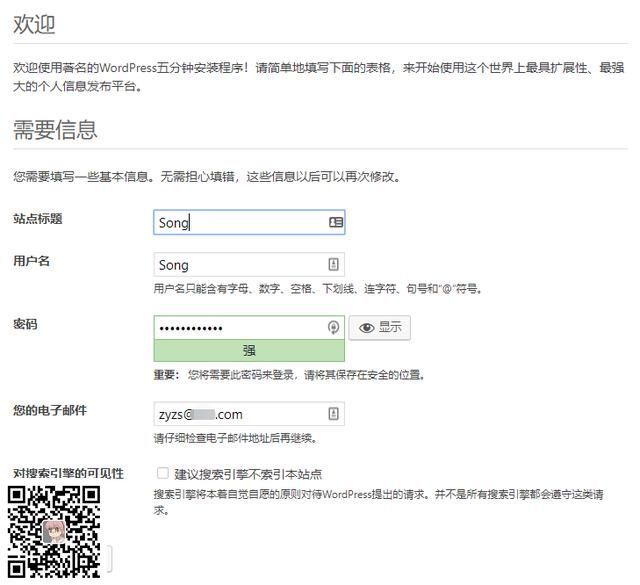Click the username input field containing Song
Viewport: 640px width, 585px height.
tap(249, 265)
